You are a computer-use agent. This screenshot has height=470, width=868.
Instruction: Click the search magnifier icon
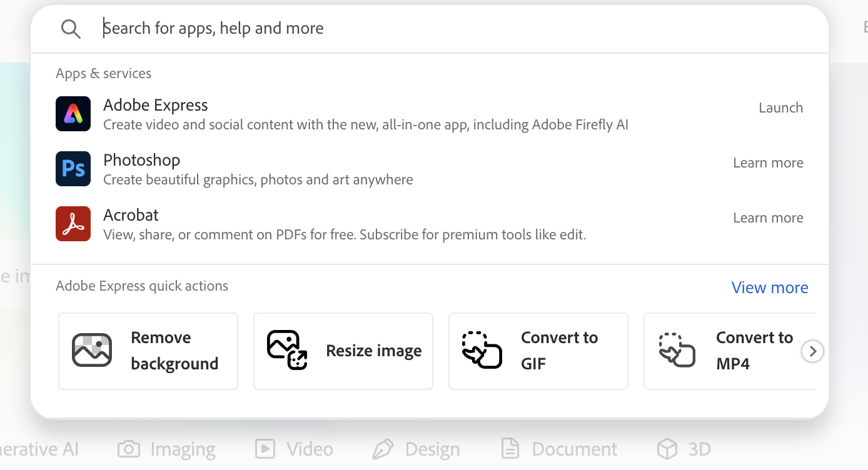point(71,28)
